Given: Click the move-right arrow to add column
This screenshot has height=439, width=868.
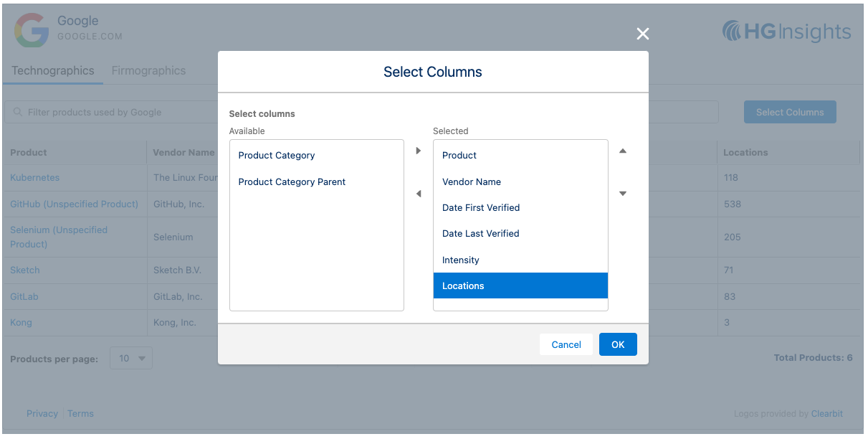Looking at the screenshot, I should [x=419, y=151].
